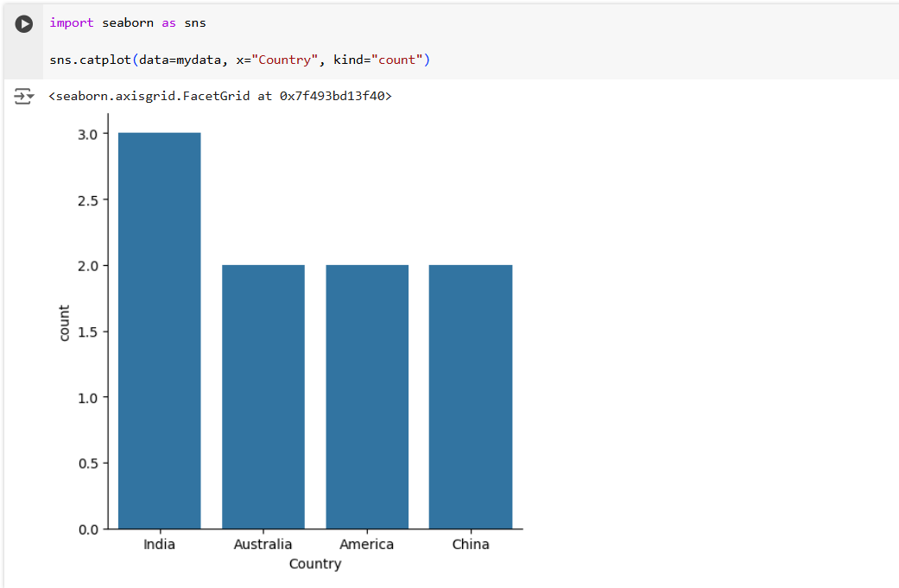This screenshot has width=899, height=588.
Task: Click the Country x-axis label
Action: (314, 564)
